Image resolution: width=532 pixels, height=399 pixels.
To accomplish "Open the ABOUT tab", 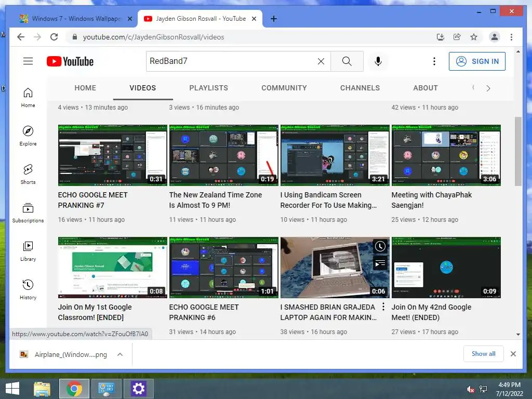I will tap(425, 88).
